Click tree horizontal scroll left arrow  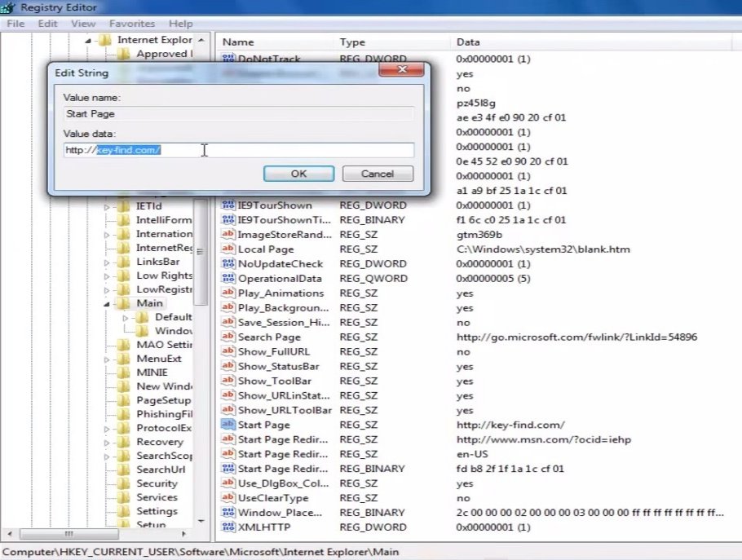coord(10,534)
